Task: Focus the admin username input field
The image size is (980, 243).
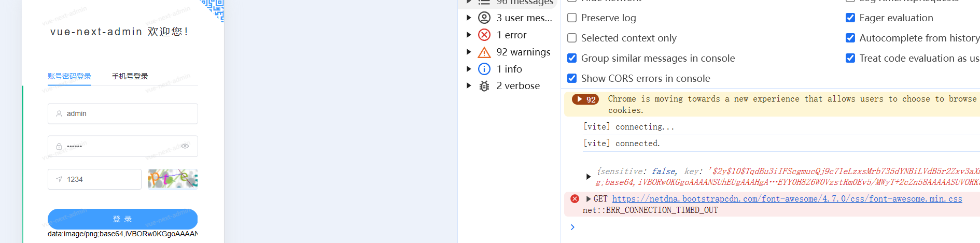Action: tap(122, 113)
